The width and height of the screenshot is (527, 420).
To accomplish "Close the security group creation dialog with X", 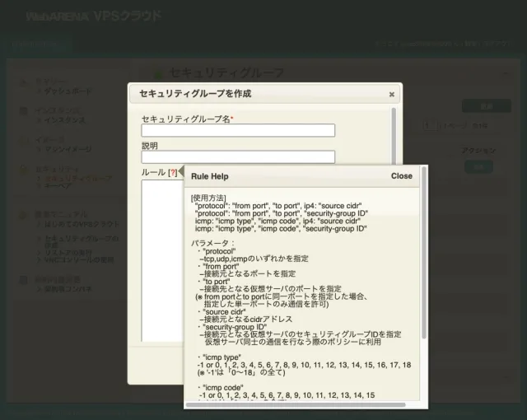I will click(391, 95).
